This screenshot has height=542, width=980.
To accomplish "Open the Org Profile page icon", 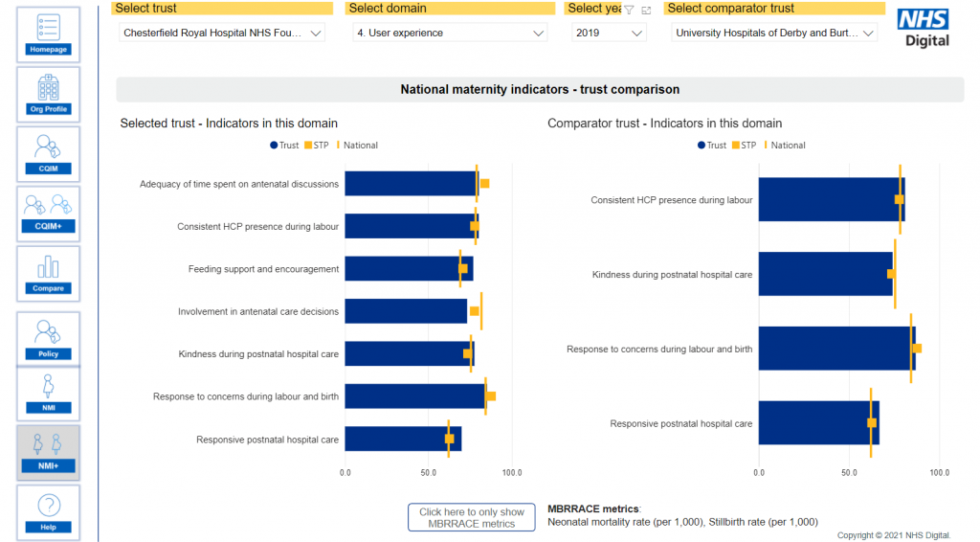I will (48, 94).
